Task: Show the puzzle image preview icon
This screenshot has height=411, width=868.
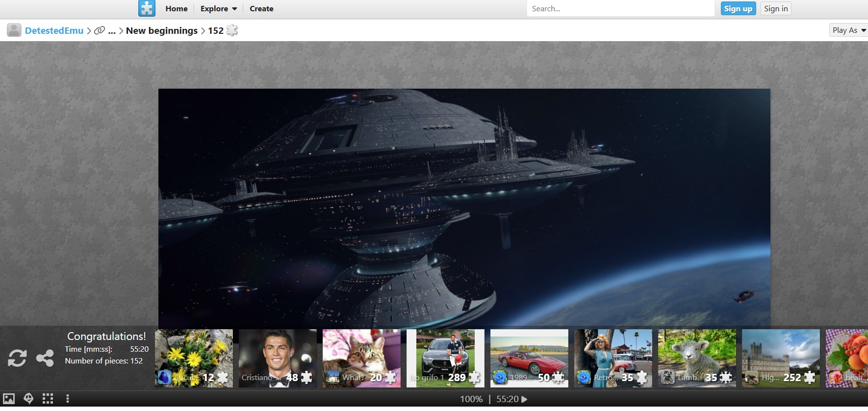Action: (x=9, y=399)
